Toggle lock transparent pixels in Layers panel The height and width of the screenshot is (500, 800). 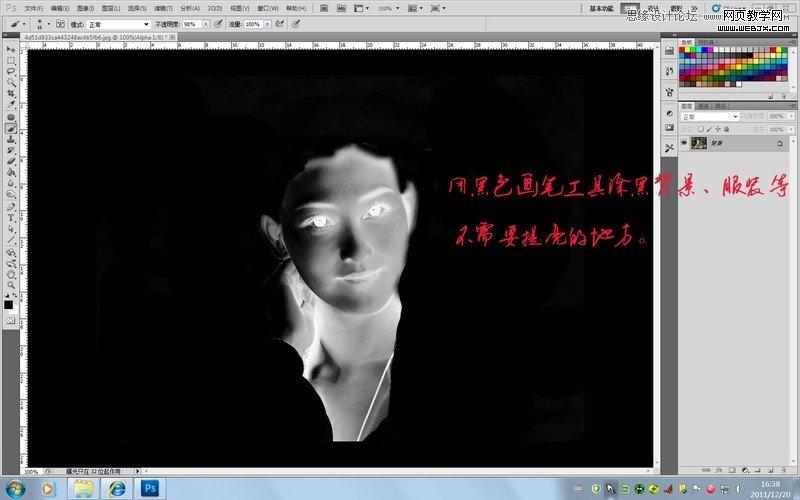coord(701,129)
